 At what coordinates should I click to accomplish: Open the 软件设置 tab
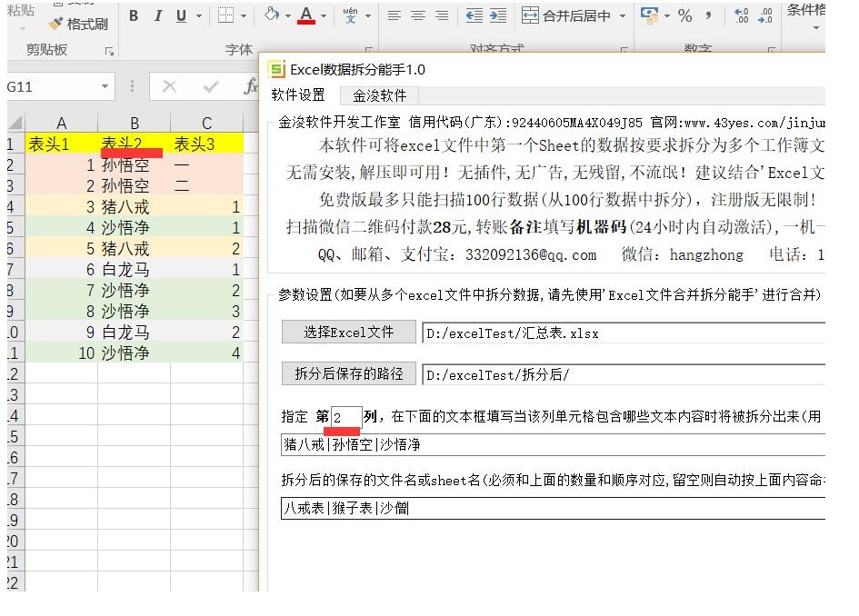[x=298, y=95]
